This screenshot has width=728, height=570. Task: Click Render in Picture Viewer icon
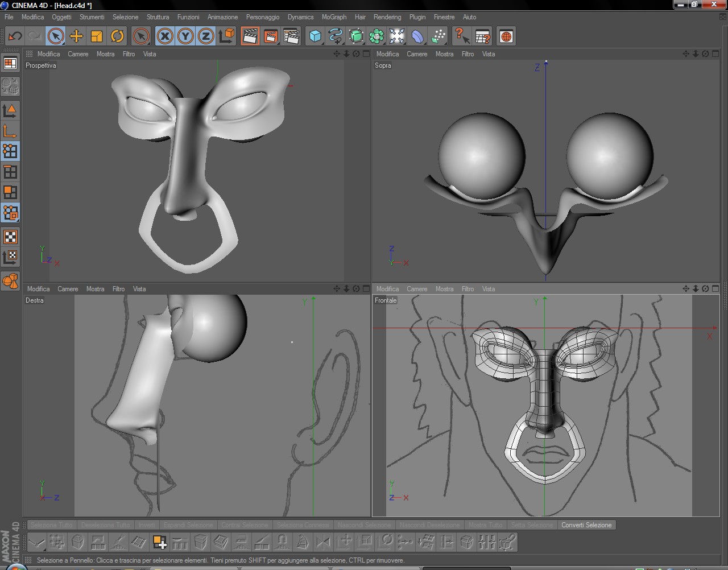[x=271, y=36]
